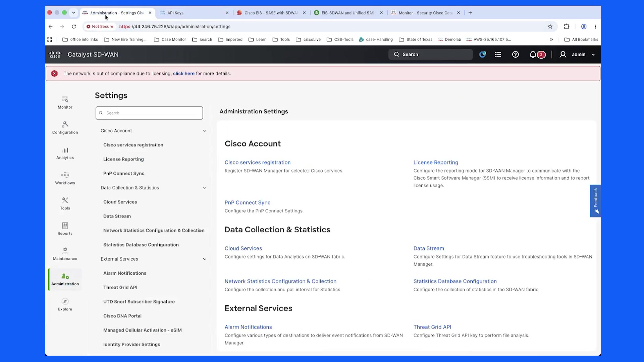Collapse the Cisco Account group
The width and height of the screenshot is (644, 362).
click(205, 131)
